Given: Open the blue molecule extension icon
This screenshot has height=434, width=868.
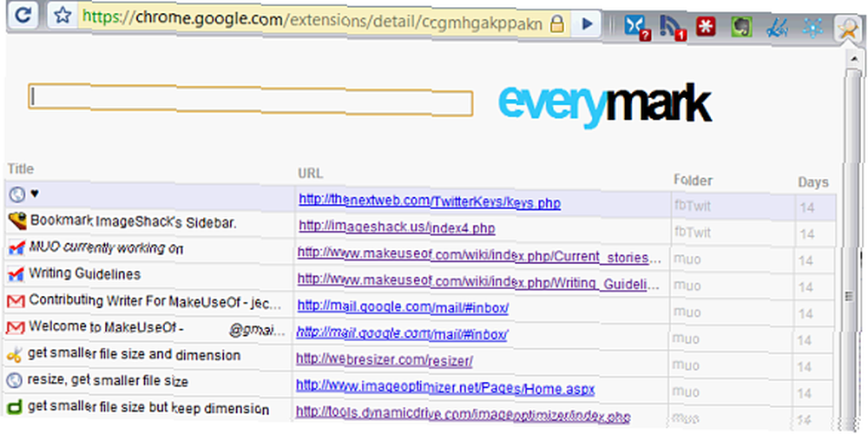Looking at the screenshot, I should click(x=812, y=28).
